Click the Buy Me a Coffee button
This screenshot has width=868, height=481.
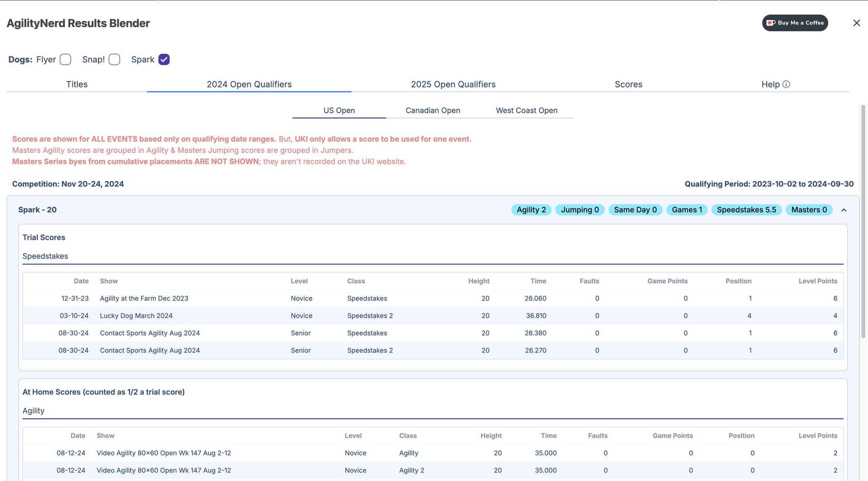795,23
